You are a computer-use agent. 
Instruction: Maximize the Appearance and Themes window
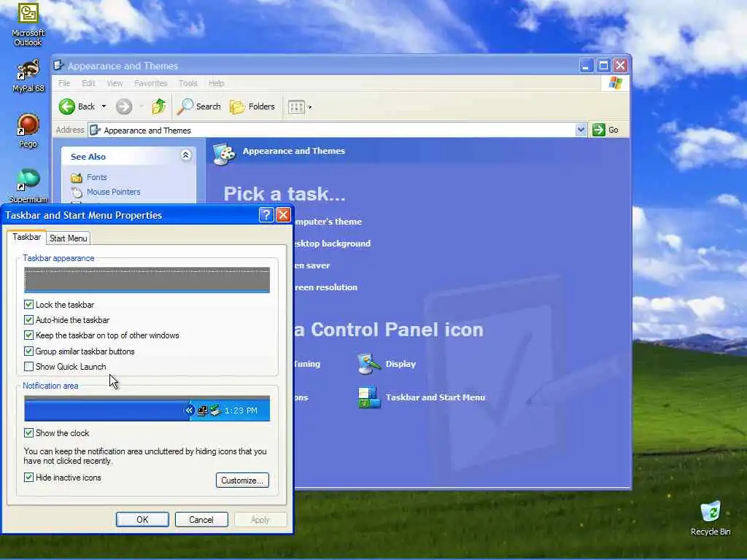tap(603, 65)
